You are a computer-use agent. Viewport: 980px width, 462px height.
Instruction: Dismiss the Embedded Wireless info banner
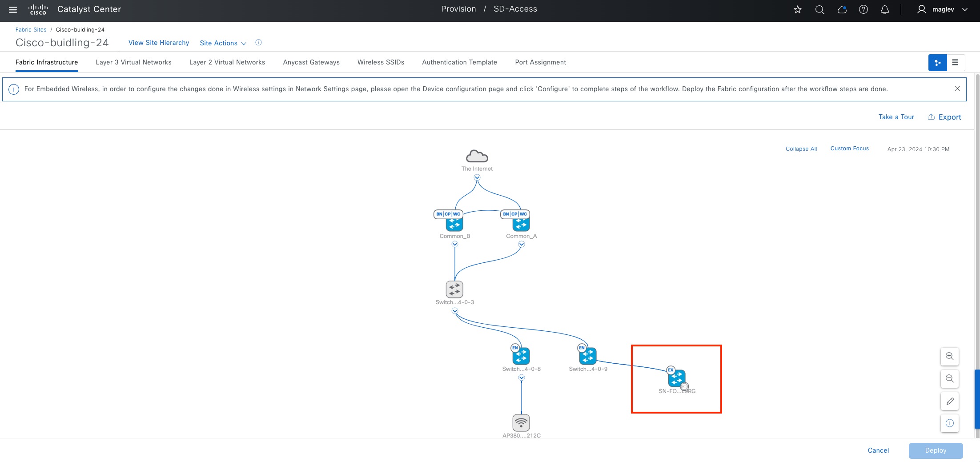[x=957, y=89]
